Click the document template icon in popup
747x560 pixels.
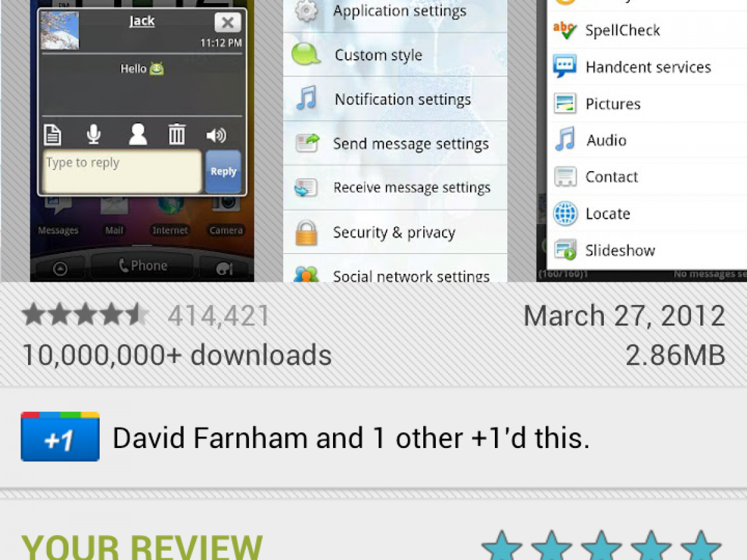pyautogui.click(x=52, y=134)
